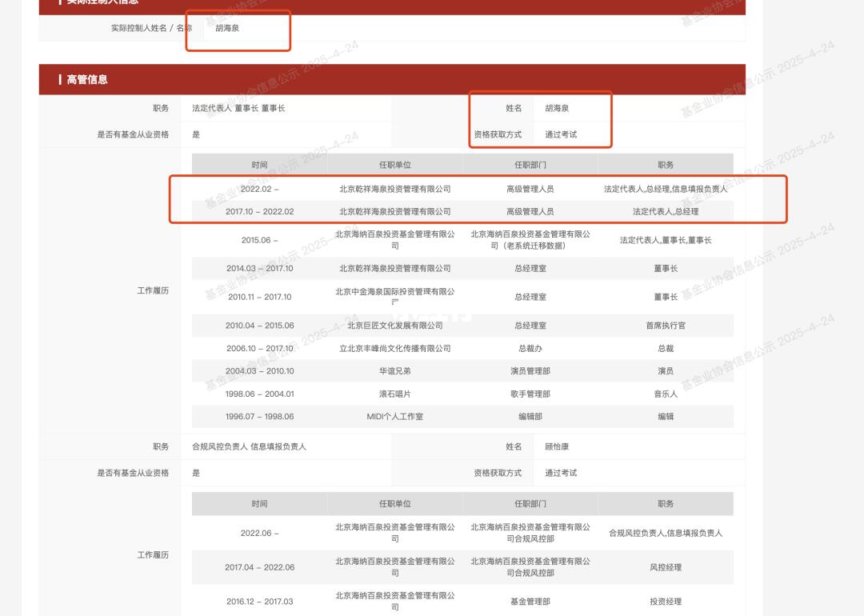The width and height of the screenshot is (864, 616).
Task: Click the employer "华谊兄弟"
Action: click(x=394, y=371)
